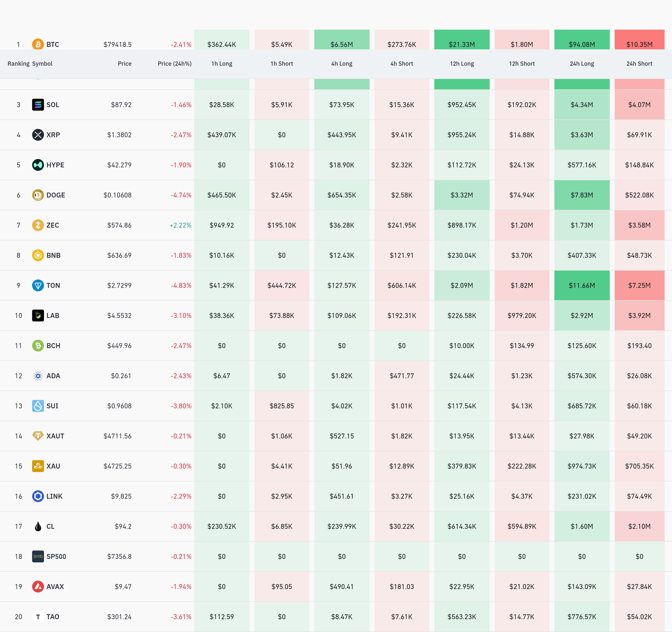Screen dimensions: 672x632
Task: Click CL 24h Short value $2.10M
Action: (x=639, y=526)
